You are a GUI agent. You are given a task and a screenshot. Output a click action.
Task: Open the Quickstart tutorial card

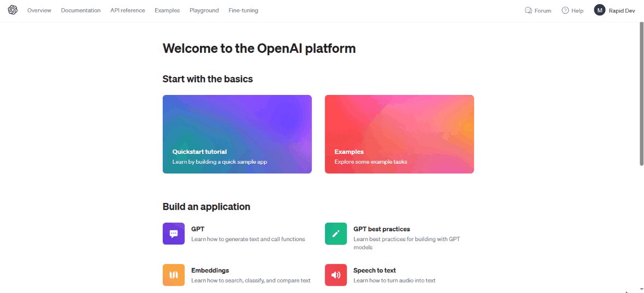237,134
